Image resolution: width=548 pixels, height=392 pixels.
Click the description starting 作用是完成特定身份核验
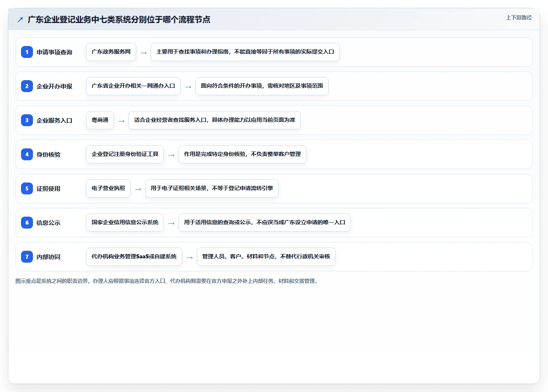242,154
